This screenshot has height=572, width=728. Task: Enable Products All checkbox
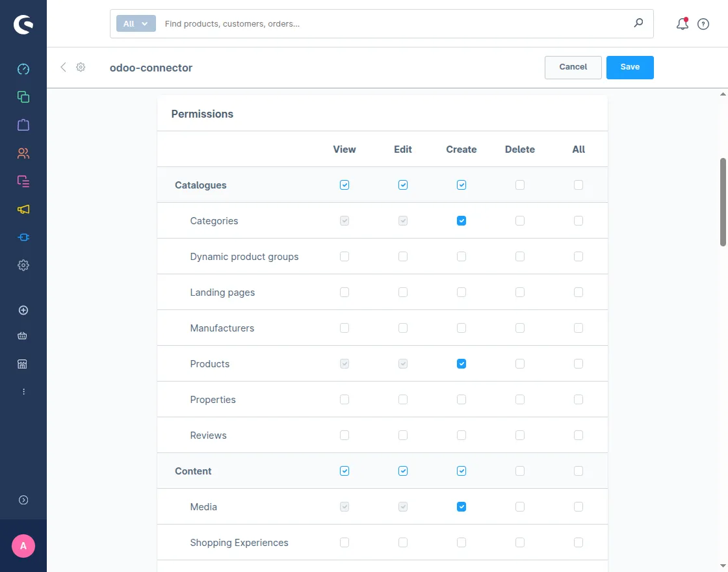point(578,363)
